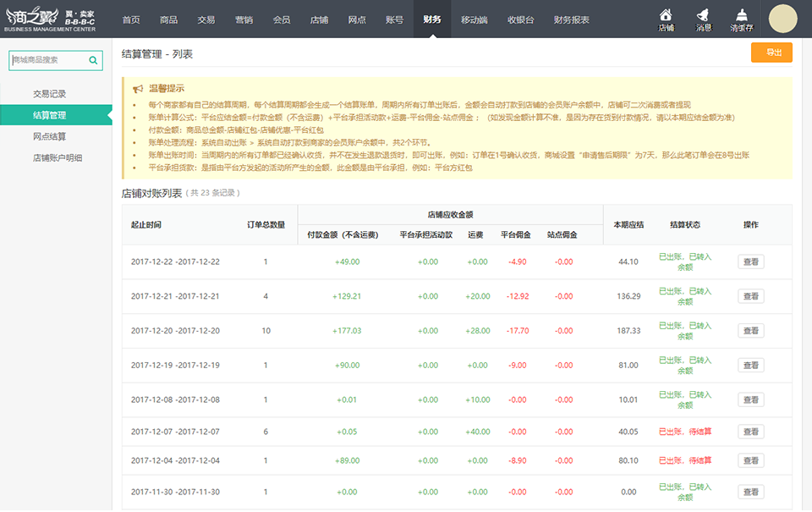Open the 财务报表 navigation menu
Screen dimensions: 812x512
pos(571,19)
